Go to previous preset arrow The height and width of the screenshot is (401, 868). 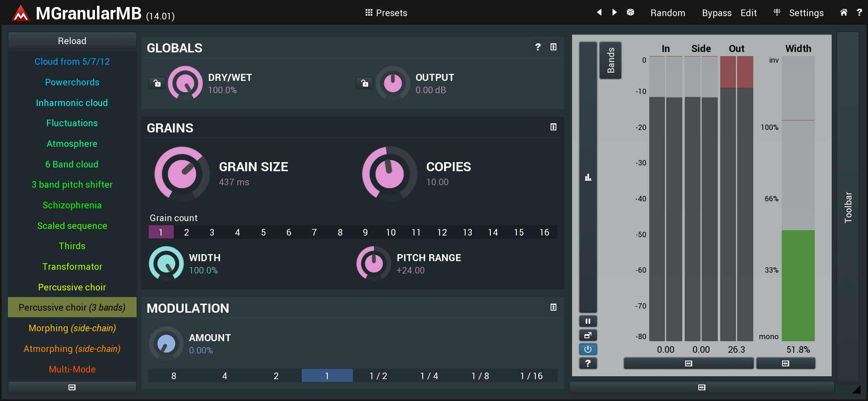(x=599, y=12)
